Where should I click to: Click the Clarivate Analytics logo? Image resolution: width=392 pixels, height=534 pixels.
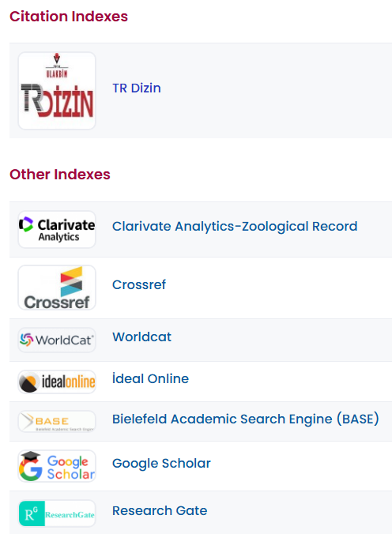[x=57, y=230]
